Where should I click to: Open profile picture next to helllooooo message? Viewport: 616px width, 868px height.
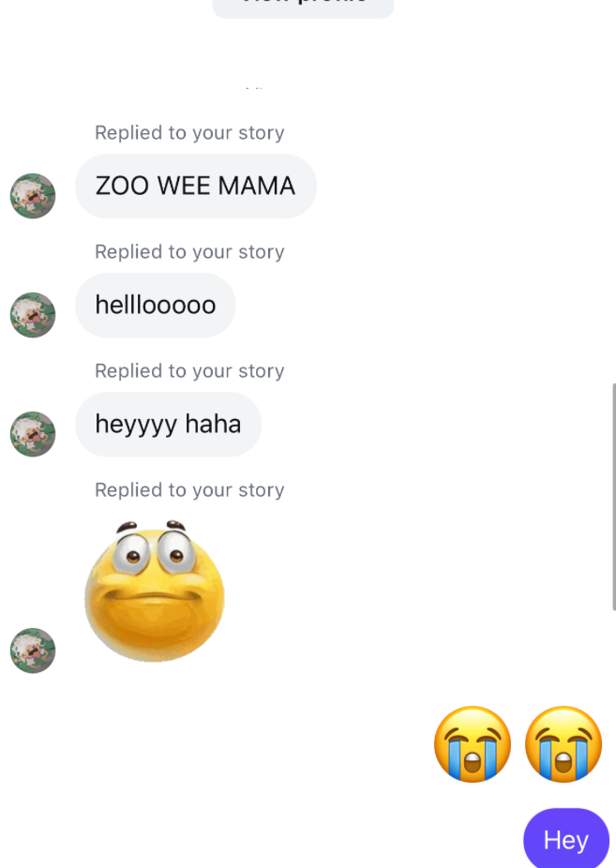pos(33,315)
